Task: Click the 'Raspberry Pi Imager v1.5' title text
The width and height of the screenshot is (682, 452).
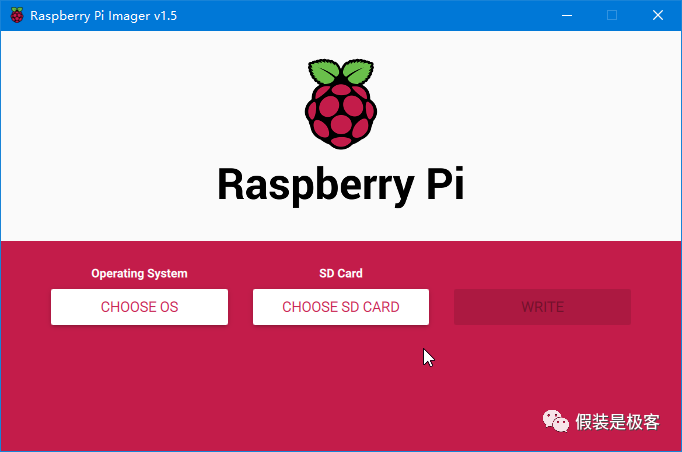Action: 104,16
